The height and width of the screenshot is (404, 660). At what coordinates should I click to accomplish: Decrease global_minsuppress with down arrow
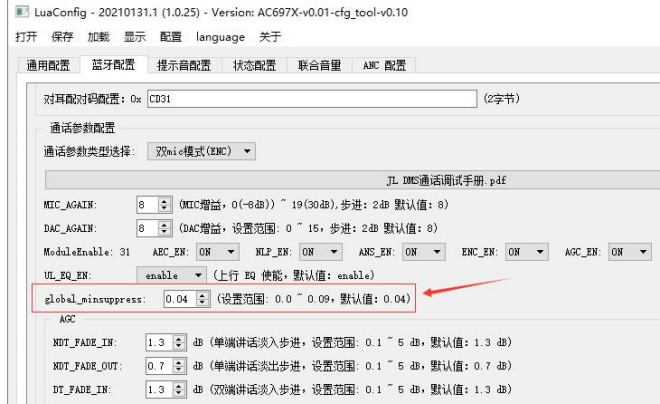(203, 303)
